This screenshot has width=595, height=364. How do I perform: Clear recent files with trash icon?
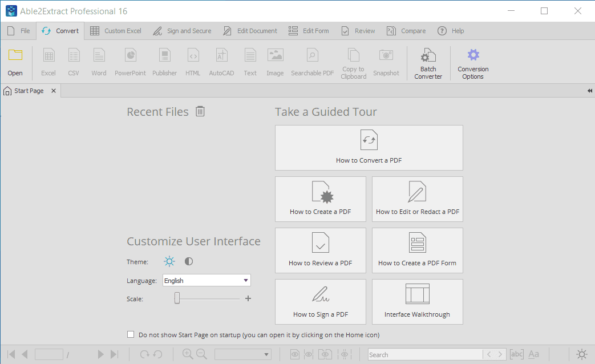click(200, 111)
